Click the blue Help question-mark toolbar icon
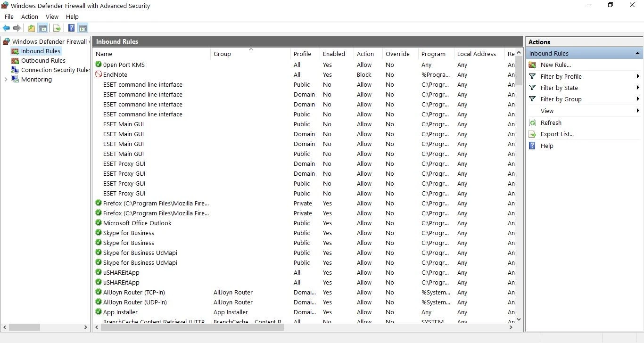Image resolution: width=644 pixels, height=343 pixels. point(72,28)
